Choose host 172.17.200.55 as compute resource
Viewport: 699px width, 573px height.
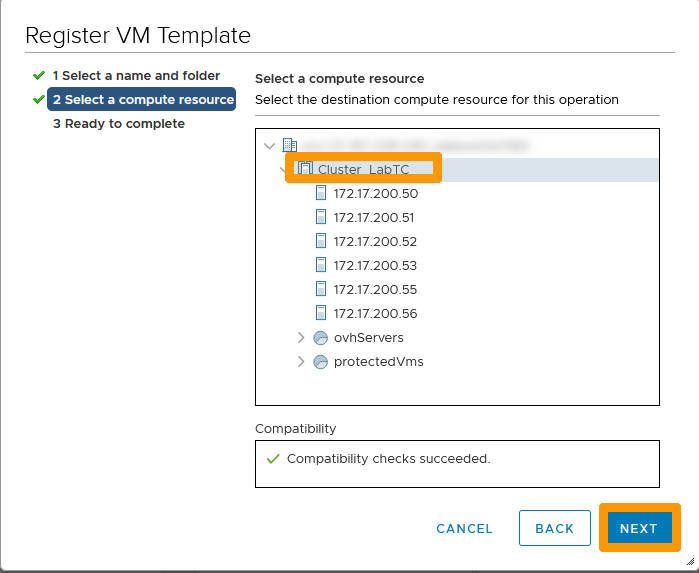coord(375,289)
